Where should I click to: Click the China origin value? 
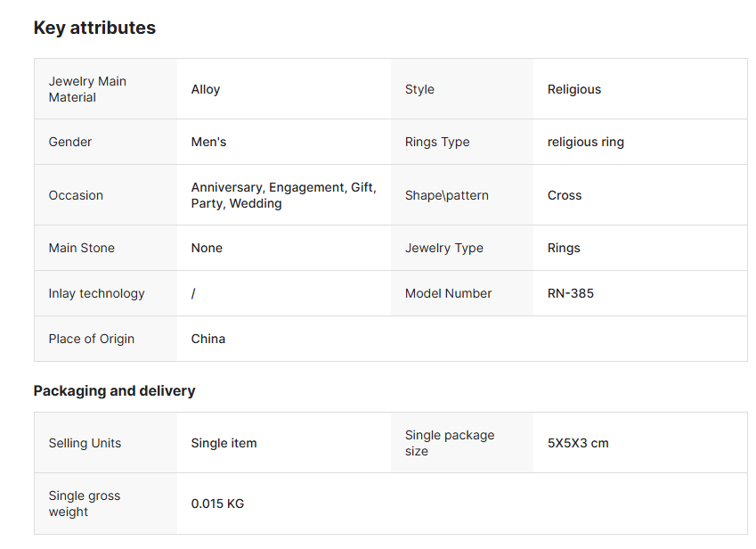208,339
